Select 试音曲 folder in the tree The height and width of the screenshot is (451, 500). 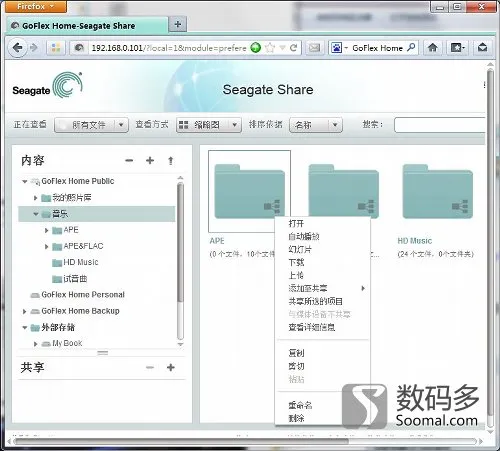(x=75, y=279)
